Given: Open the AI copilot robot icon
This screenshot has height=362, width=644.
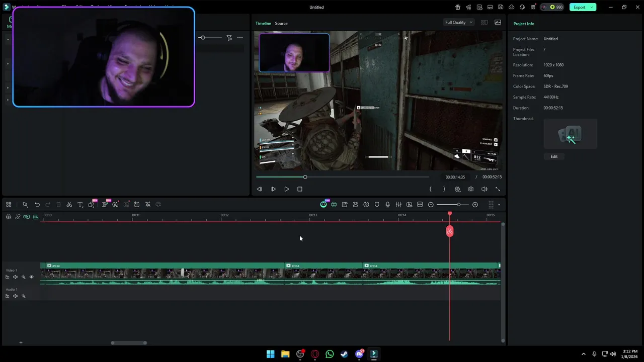Looking at the screenshot, I should [x=324, y=205].
